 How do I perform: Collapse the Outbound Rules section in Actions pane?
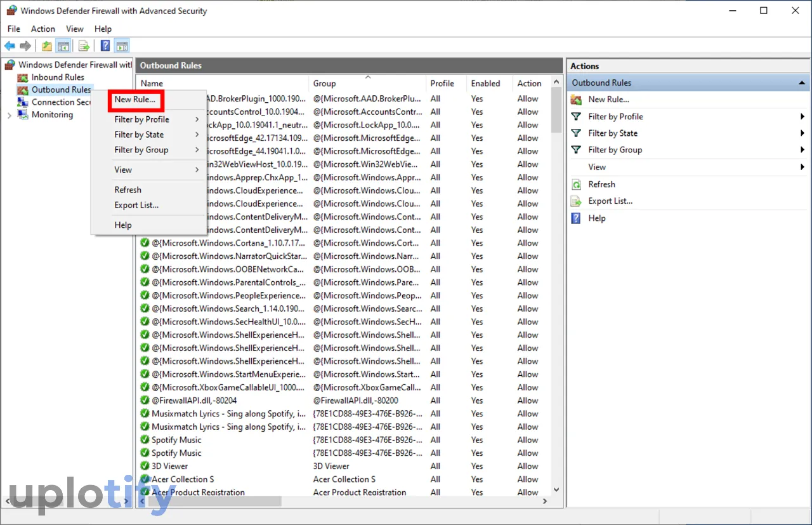click(x=802, y=83)
